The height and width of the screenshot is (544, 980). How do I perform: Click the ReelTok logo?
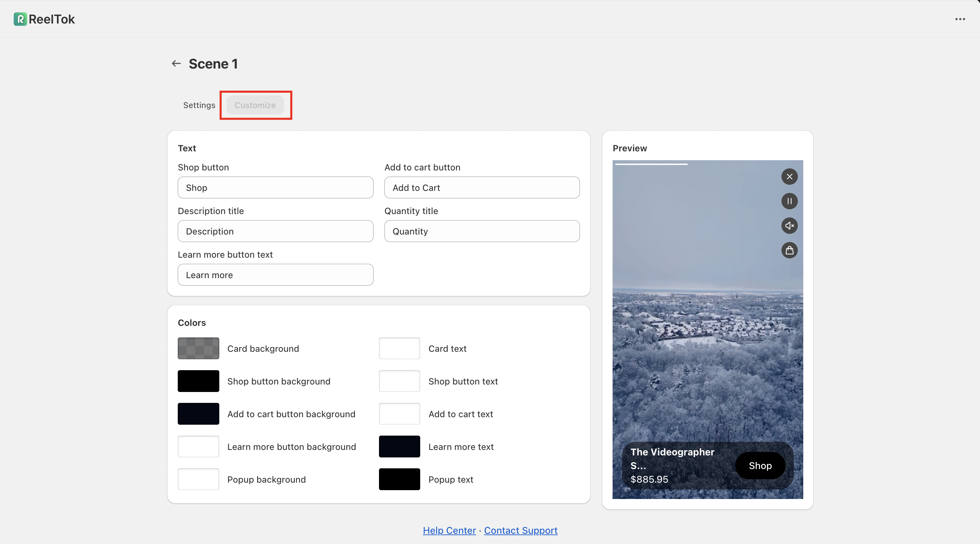(44, 19)
